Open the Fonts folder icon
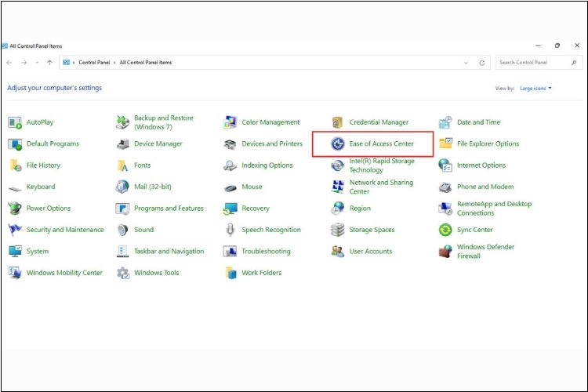This screenshot has height=392, width=588. tap(122, 165)
